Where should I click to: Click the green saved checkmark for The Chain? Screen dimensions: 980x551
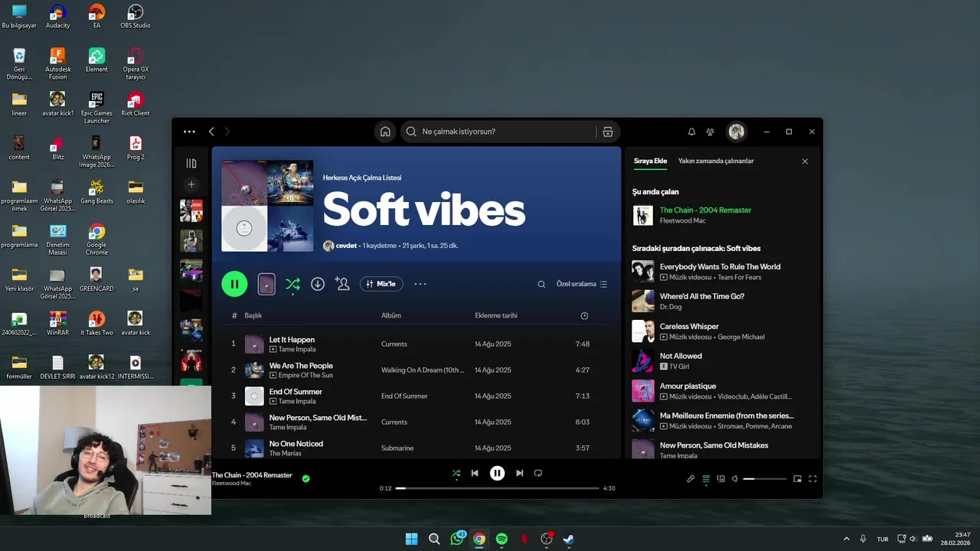point(305,478)
